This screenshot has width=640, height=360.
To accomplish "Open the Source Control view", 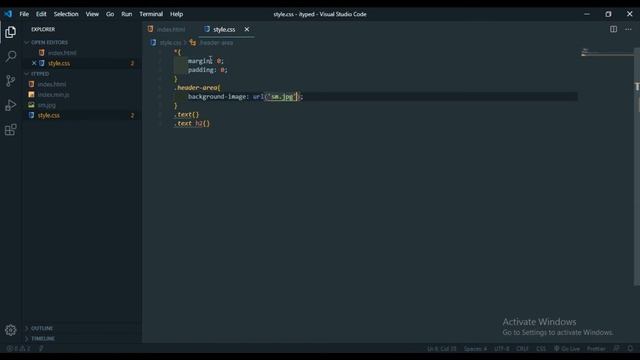I will pyautogui.click(x=11, y=80).
